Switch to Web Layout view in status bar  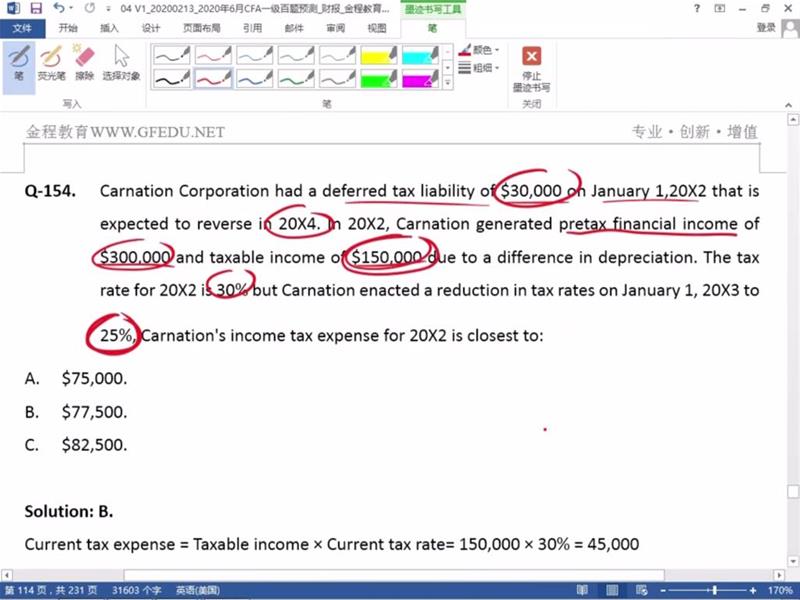[x=641, y=591]
